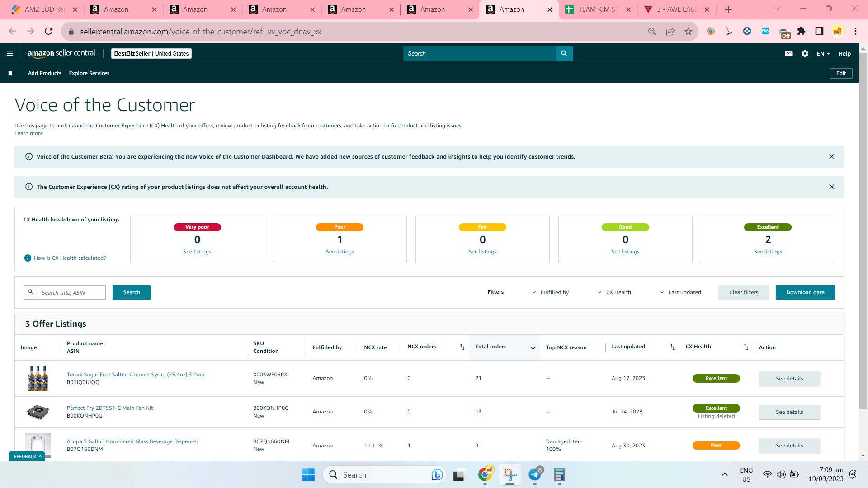868x488 pixels.
Task: Sort by CX Health column arrows
Action: point(746,347)
